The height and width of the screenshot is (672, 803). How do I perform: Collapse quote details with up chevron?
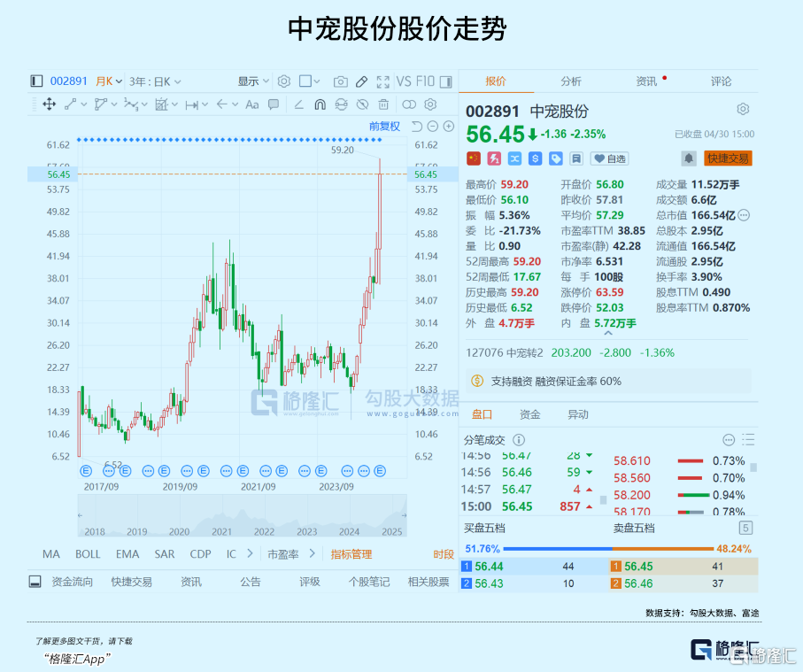(x=608, y=333)
